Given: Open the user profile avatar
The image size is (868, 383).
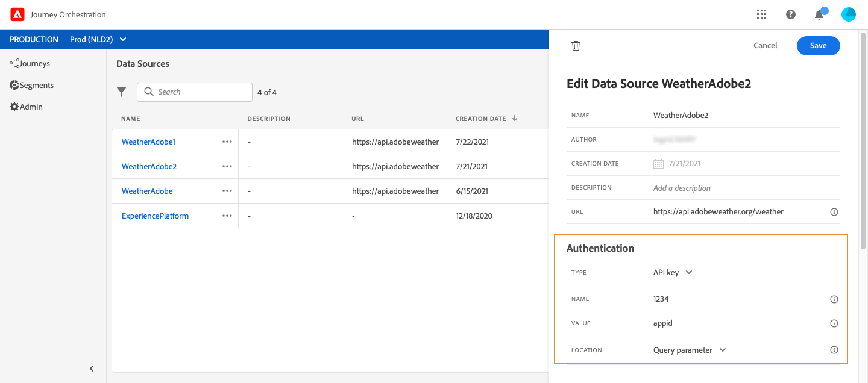Looking at the screenshot, I should [849, 14].
